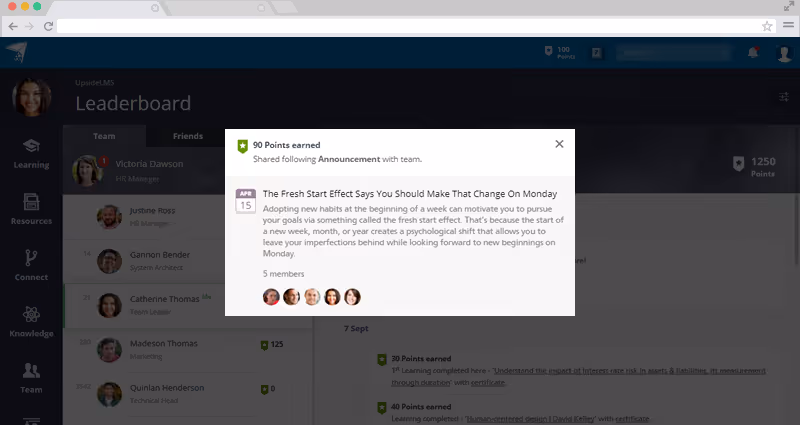Click the third member avatar in popup
The height and width of the screenshot is (425, 800).
click(312, 297)
